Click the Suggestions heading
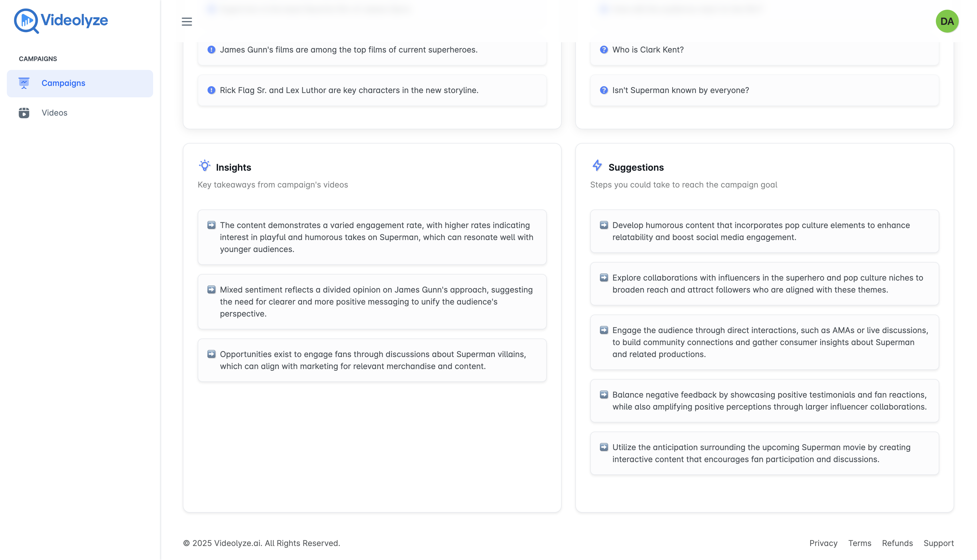Viewport: 977px width, 560px height. (636, 167)
